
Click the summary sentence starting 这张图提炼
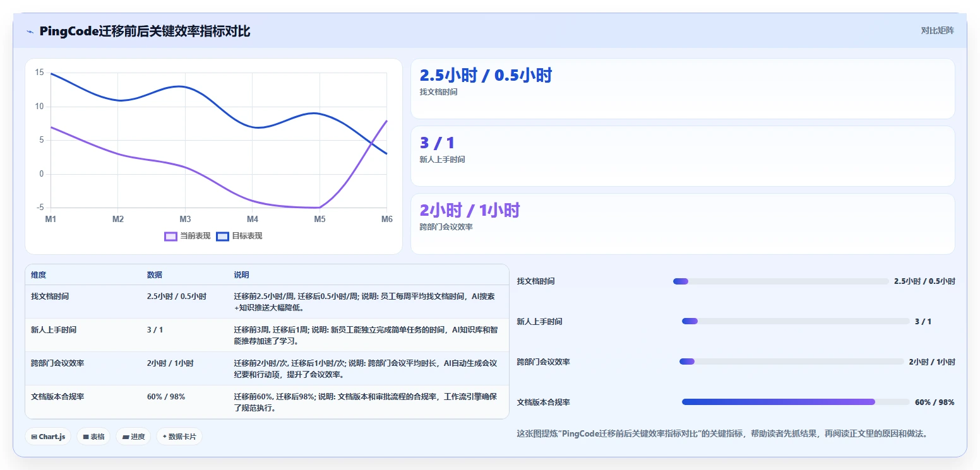(722, 434)
